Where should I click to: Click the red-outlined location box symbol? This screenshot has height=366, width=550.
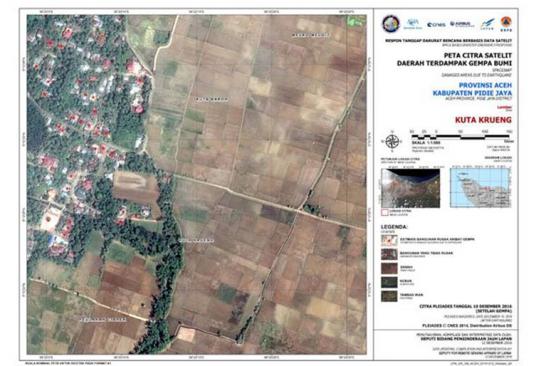click(x=384, y=212)
